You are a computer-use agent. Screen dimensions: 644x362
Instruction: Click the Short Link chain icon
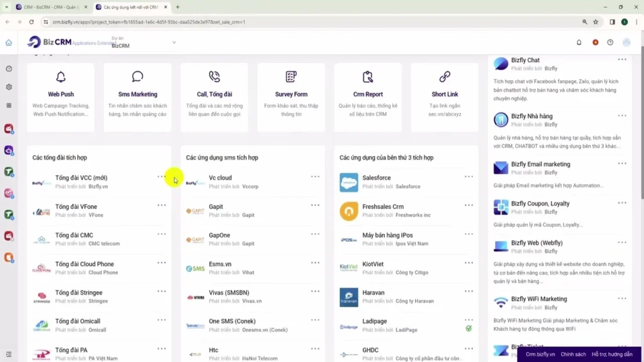[x=445, y=77]
